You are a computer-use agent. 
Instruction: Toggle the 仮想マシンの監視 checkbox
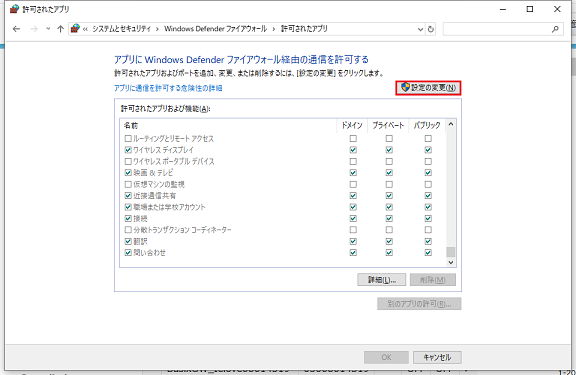tap(128, 184)
